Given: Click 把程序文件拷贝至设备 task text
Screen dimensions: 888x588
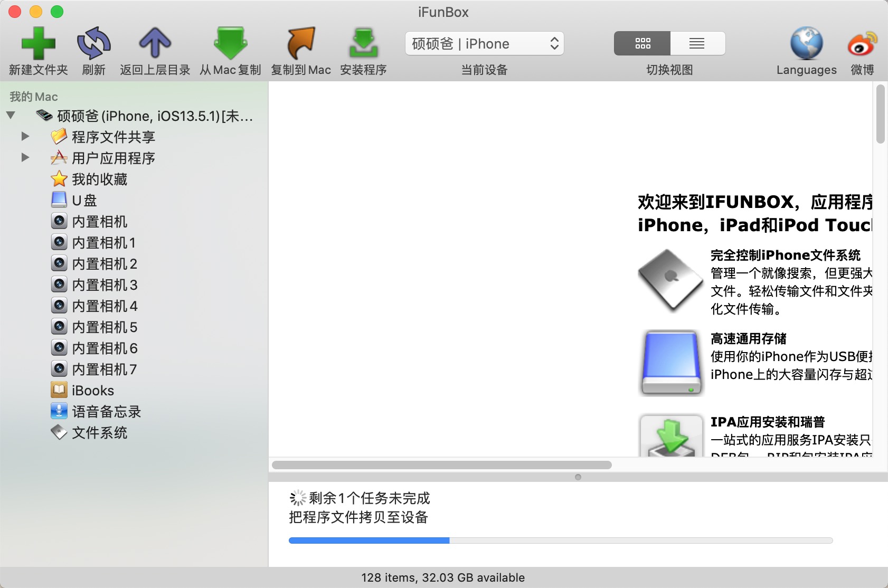Looking at the screenshot, I should (358, 517).
